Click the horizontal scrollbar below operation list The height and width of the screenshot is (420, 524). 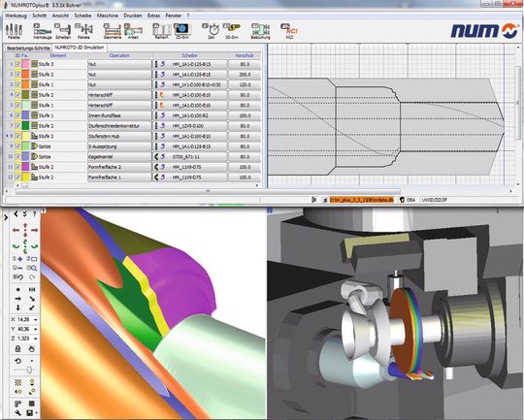pos(208,191)
